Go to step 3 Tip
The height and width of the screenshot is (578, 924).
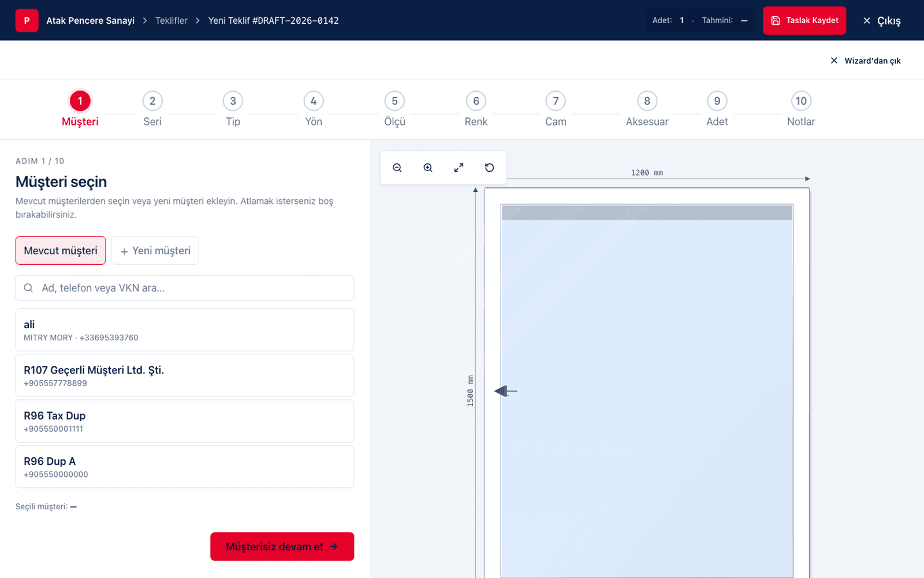tap(233, 109)
